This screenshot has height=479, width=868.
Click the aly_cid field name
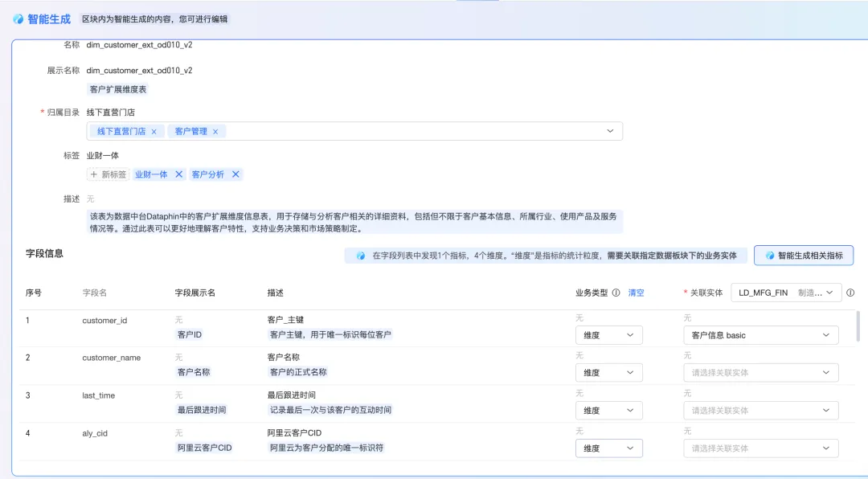click(95, 433)
